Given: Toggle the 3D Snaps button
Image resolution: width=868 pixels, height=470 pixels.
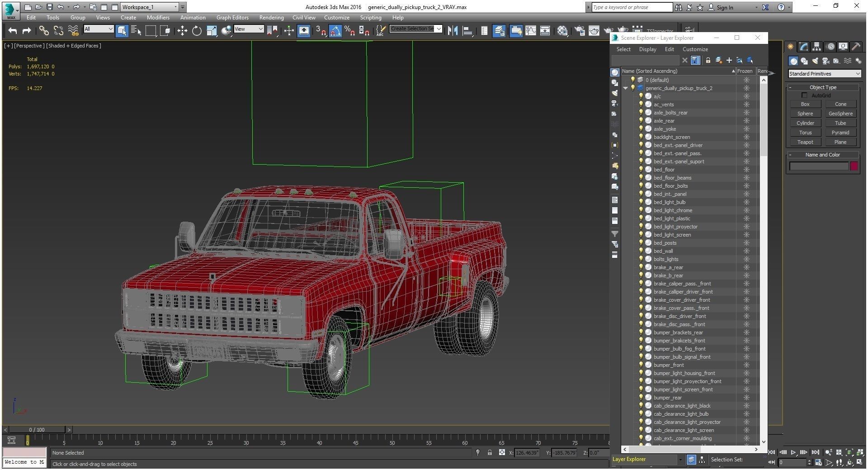Looking at the screenshot, I should pos(321,31).
